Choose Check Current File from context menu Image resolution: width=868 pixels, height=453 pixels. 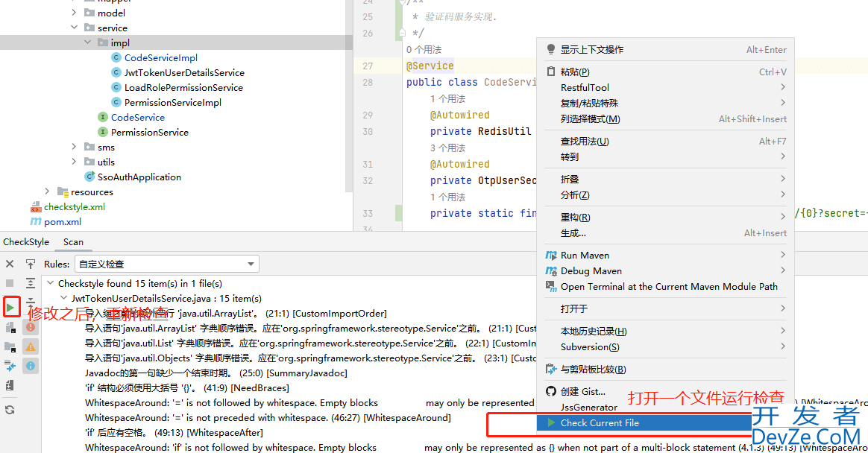click(x=600, y=423)
